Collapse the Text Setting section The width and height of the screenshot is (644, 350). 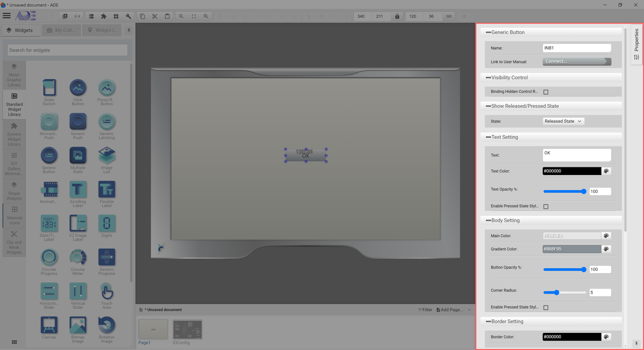point(488,137)
